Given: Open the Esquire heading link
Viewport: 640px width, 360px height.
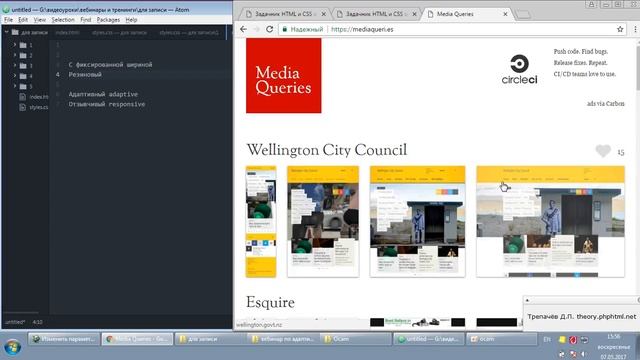Looking at the screenshot, I should point(270,302).
